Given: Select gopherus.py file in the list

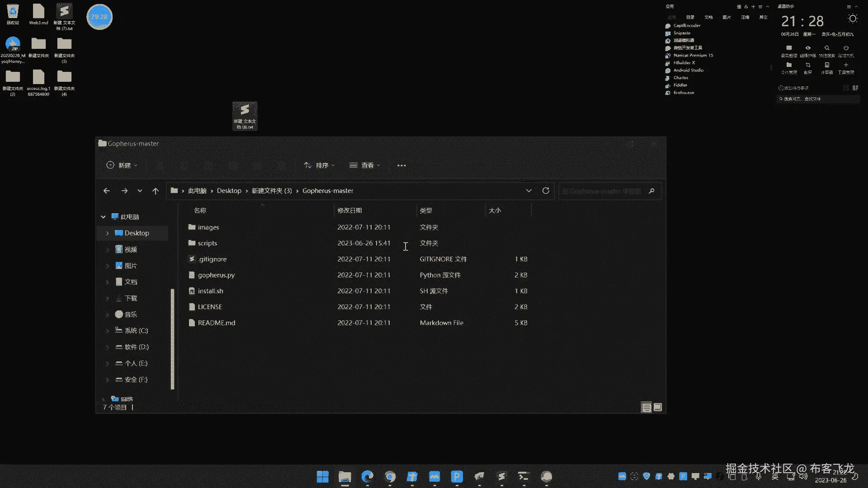Looking at the screenshot, I should click(216, 275).
